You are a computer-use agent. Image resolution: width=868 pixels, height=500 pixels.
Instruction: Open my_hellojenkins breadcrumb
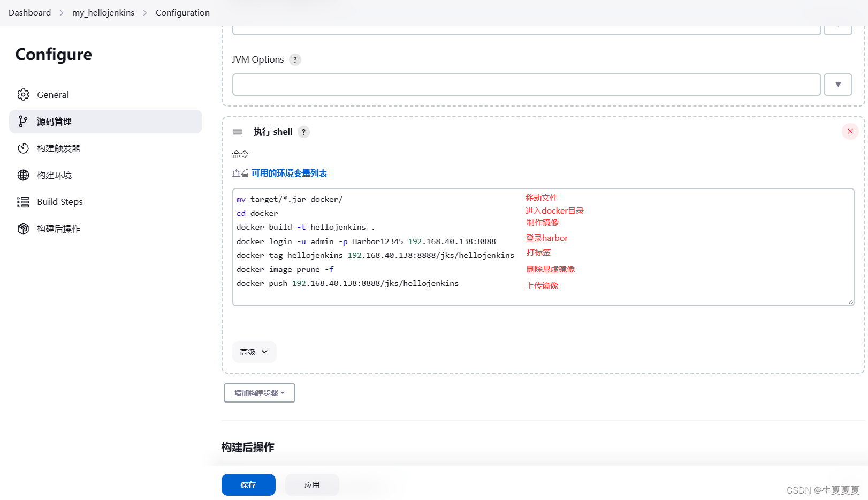click(x=103, y=12)
